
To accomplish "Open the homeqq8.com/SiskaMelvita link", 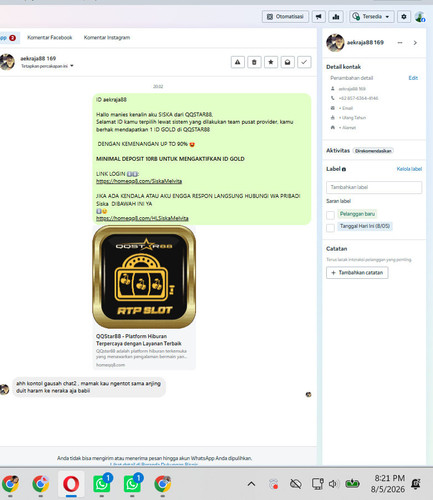I will pyautogui.click(x=139, y=181).
